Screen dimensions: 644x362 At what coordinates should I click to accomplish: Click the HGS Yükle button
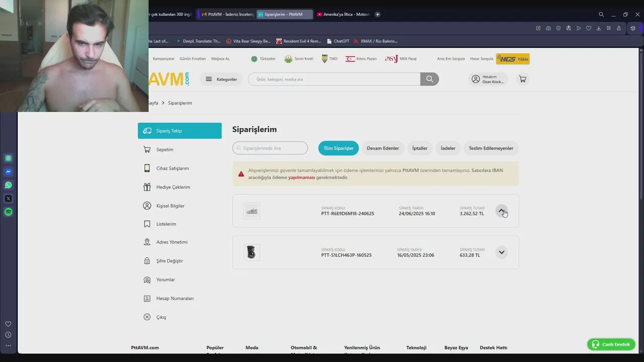point(513,59)
